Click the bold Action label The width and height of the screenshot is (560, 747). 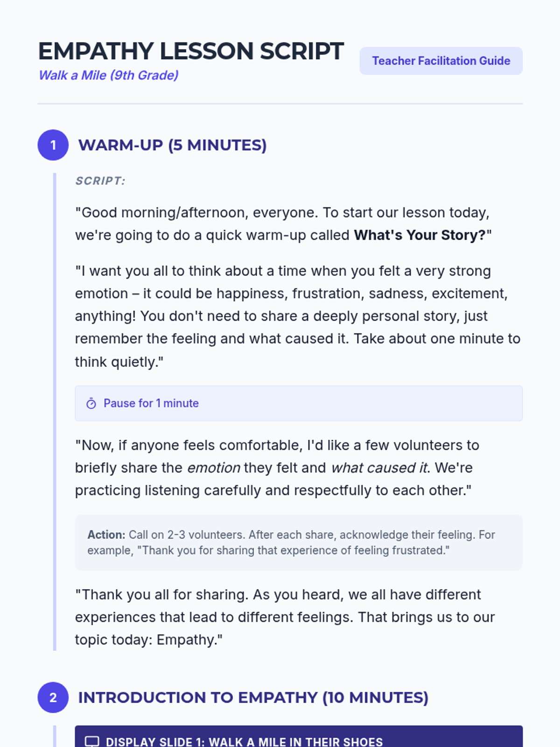[x=106, y=535]
